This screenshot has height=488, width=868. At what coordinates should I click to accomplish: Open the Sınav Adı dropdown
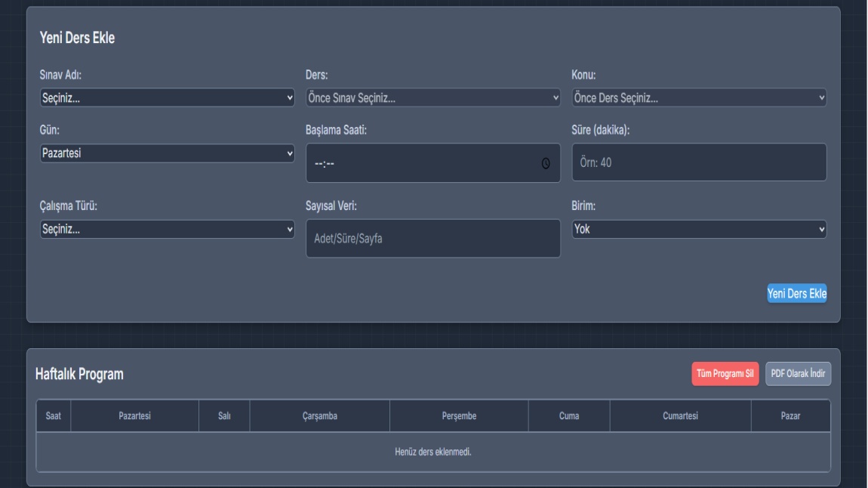(167, 98)
